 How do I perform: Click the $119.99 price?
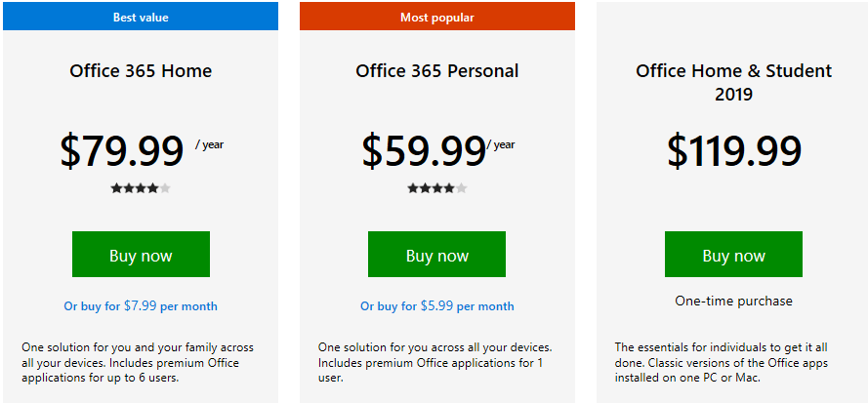pyautogui.click(x=734, y=150)
